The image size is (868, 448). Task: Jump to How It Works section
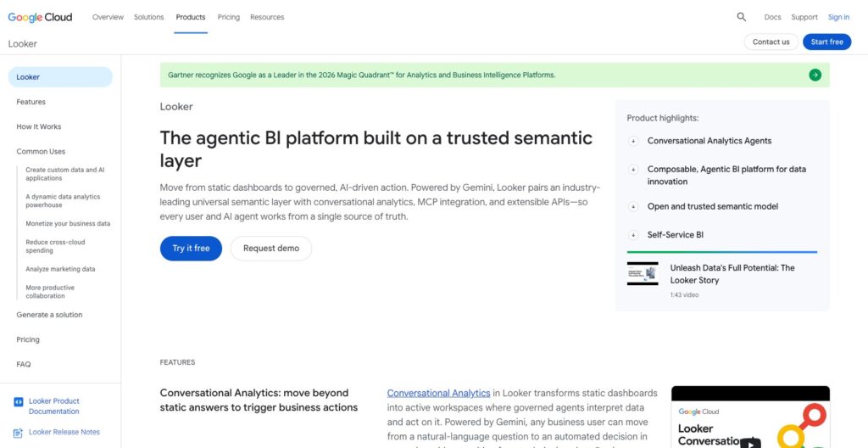pos(39,127)
